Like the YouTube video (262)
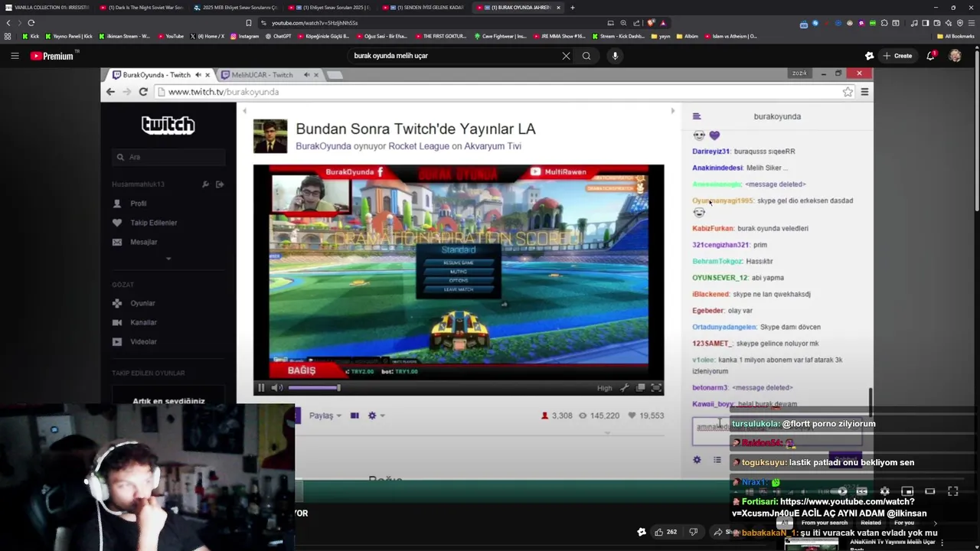980x551 pixels. click(x=665, y=532)
